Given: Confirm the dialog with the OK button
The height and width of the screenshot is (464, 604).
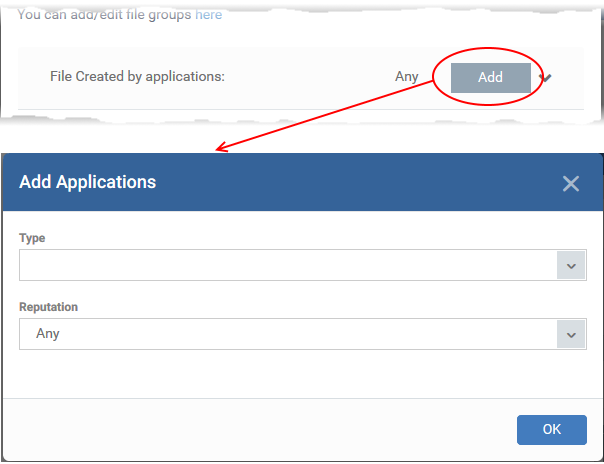Looking at the screenshot, I should click(552, 429).
